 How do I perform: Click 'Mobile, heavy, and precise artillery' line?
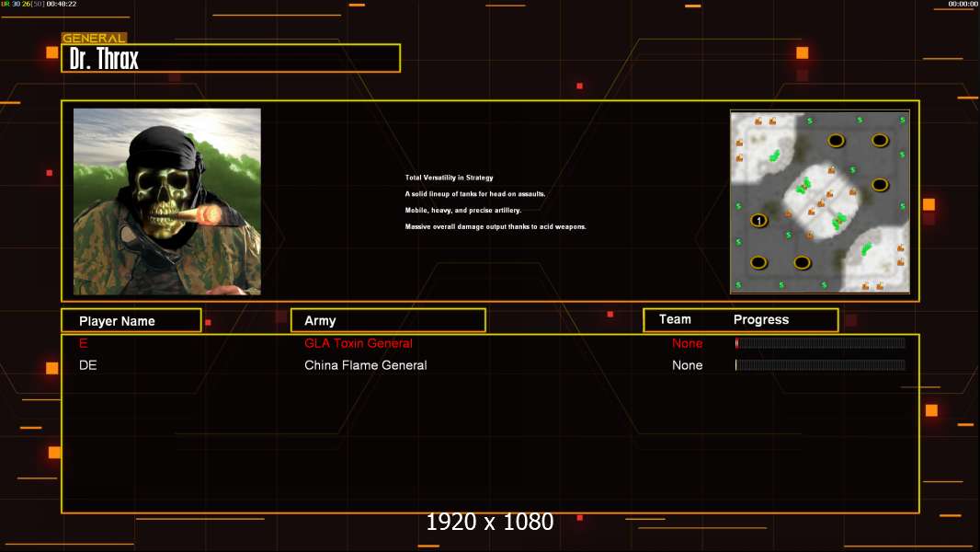click(463, 210)
